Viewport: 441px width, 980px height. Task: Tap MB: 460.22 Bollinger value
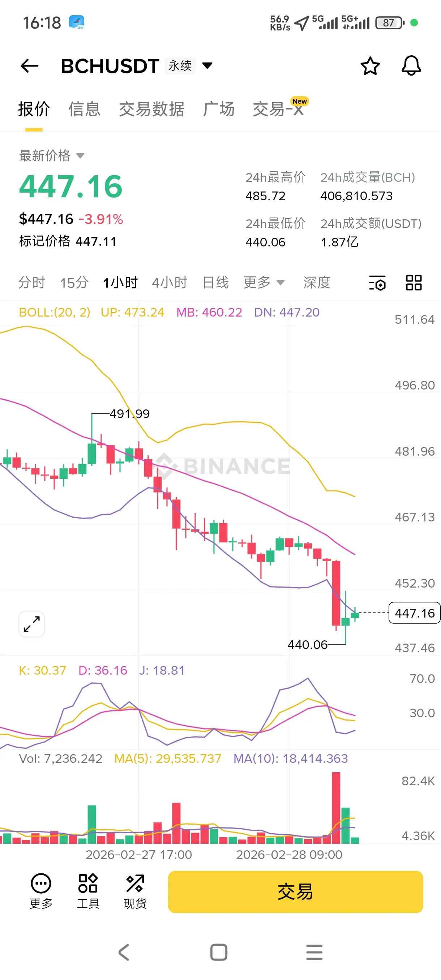tap(209, 312)
